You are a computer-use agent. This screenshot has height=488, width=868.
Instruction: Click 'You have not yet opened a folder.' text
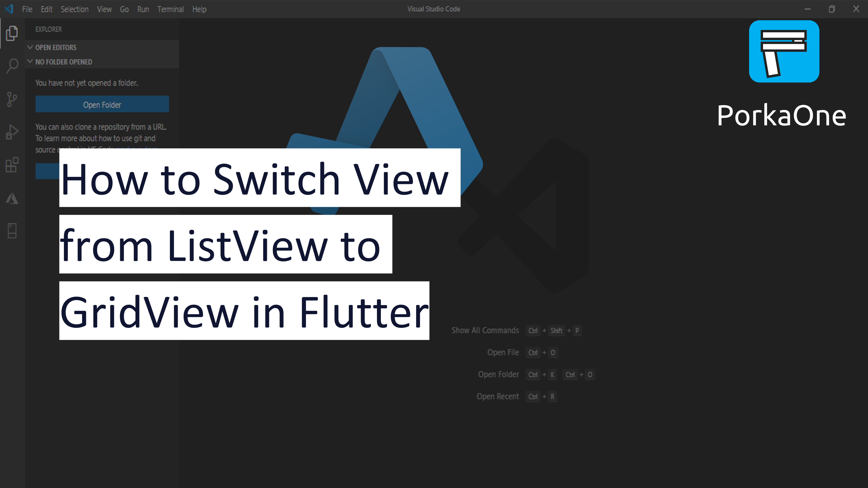click(87, 83)
